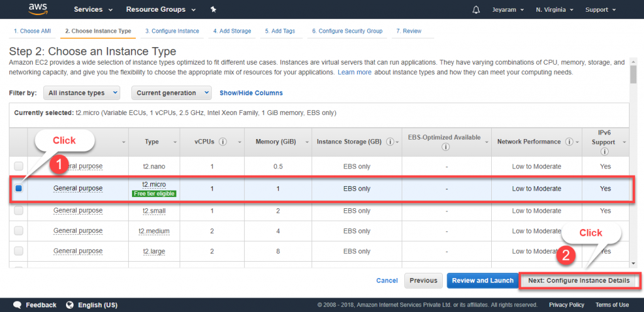Click the Learn more link
644x312 pixels.
(x=355, y=72)
